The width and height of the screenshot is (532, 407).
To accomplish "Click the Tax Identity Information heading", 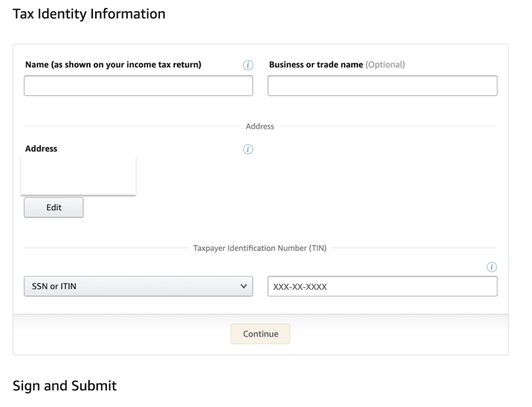I will point(90,13).
